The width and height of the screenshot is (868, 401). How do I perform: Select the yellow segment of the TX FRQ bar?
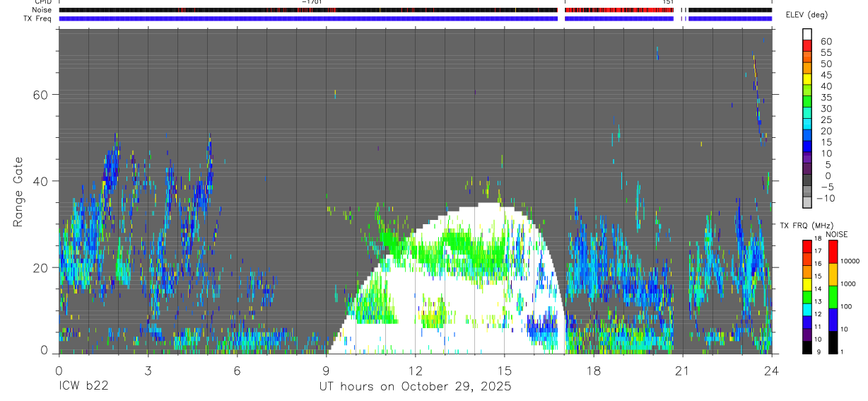point(807,284)
